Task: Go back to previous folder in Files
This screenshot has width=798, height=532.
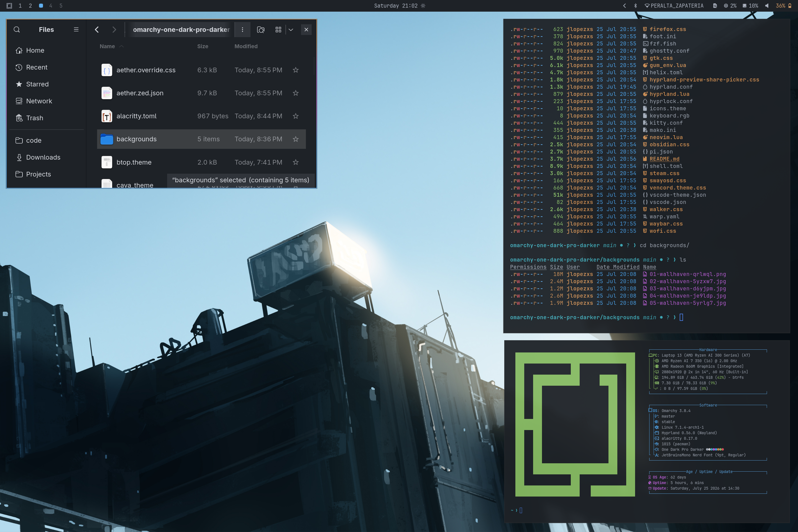Action: point(97,30)
